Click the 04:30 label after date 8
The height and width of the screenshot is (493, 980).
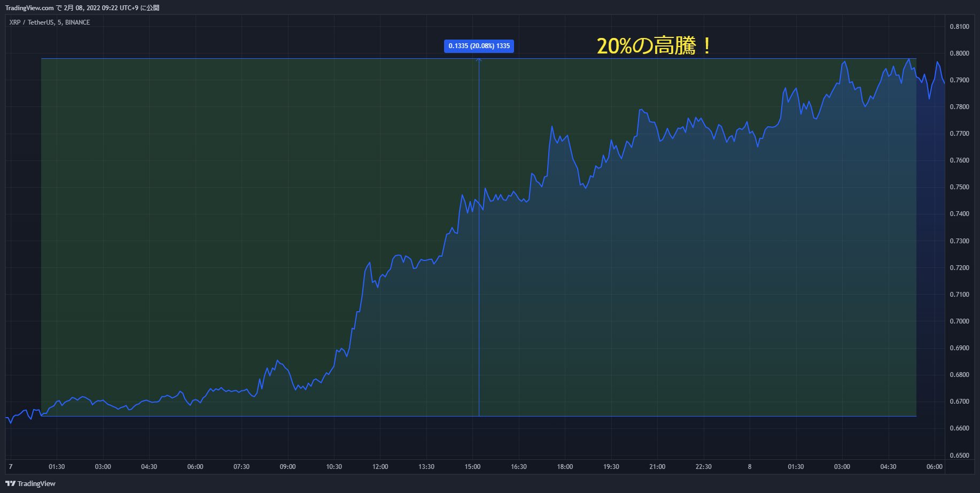pyautogui.click(x=888, y=467)
